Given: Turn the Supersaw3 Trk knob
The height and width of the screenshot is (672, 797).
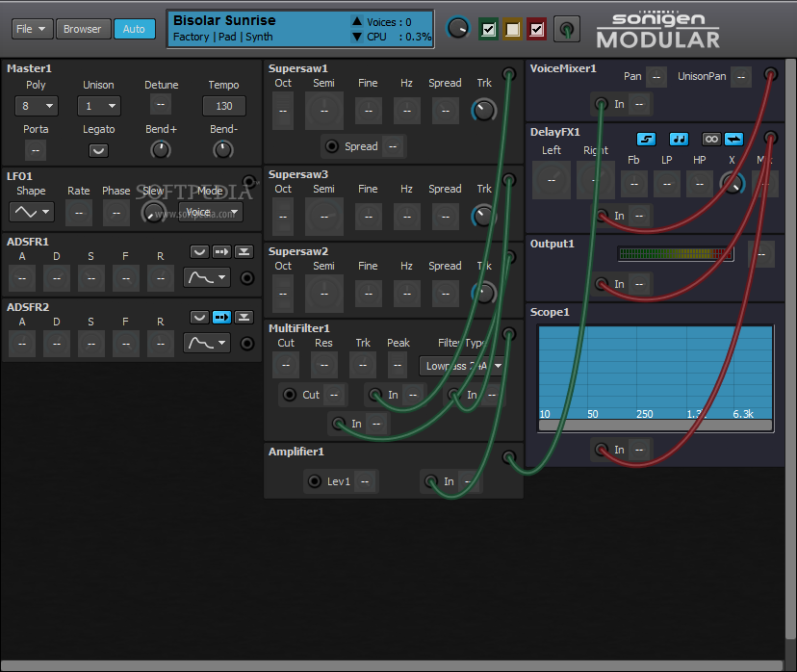Looking at the screenshot, I should 484,216.
